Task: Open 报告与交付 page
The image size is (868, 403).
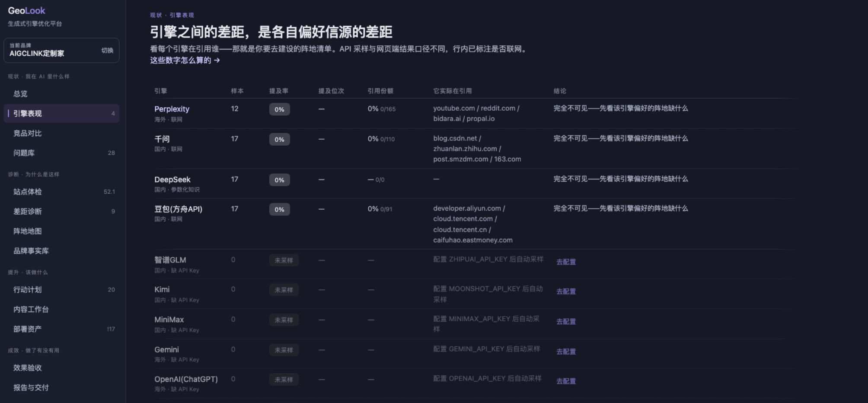Action: pyautogui.click(x=61, y=387)
